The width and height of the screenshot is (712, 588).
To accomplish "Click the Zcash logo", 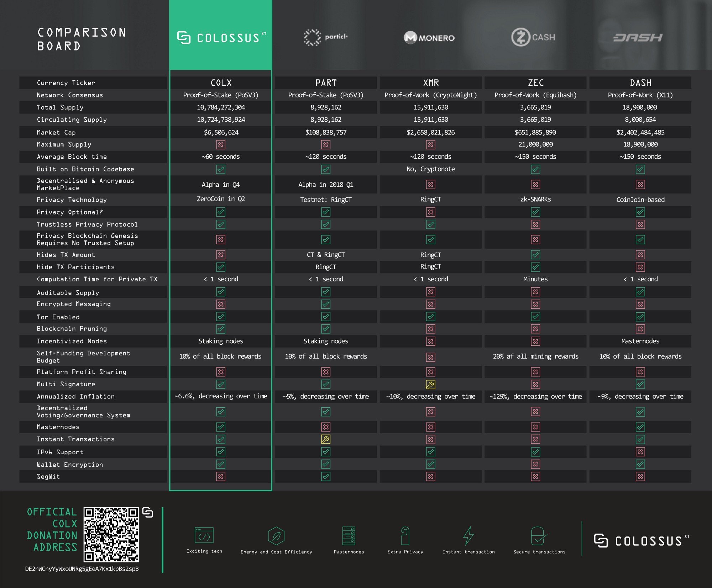I will click(x=533, y=37).
